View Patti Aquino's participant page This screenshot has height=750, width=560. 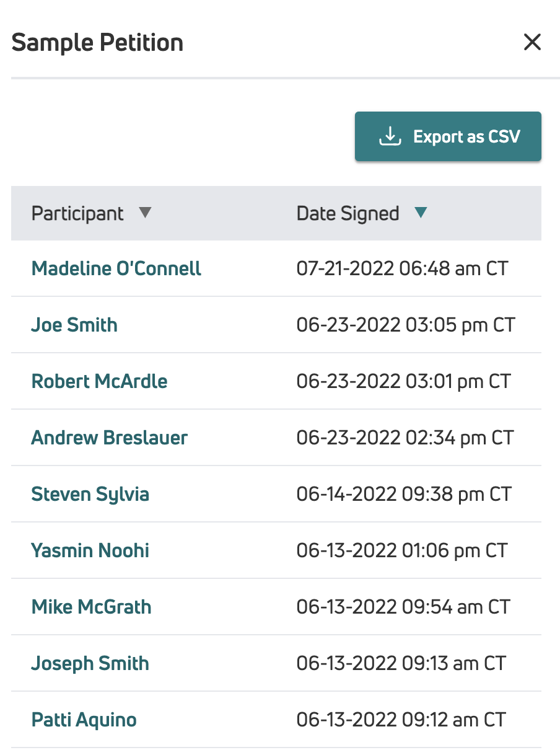(x=84, y=720)
